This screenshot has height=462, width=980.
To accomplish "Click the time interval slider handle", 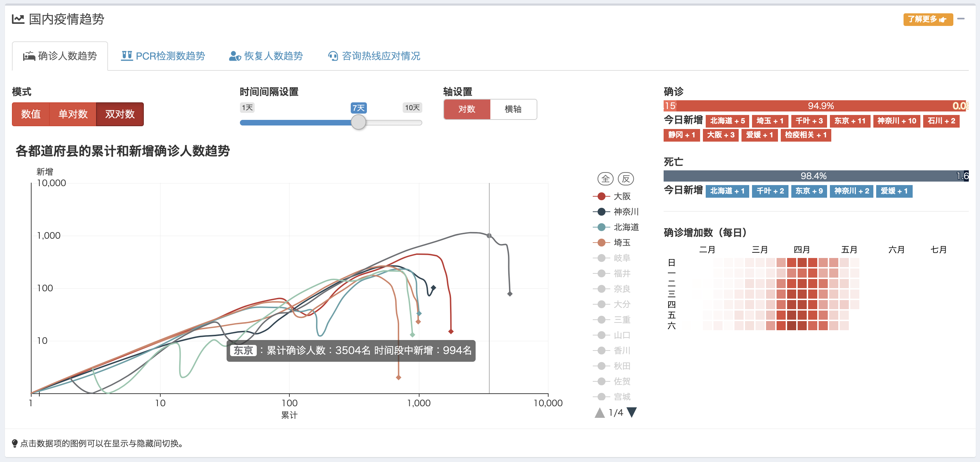I will (x=358, y=122).
